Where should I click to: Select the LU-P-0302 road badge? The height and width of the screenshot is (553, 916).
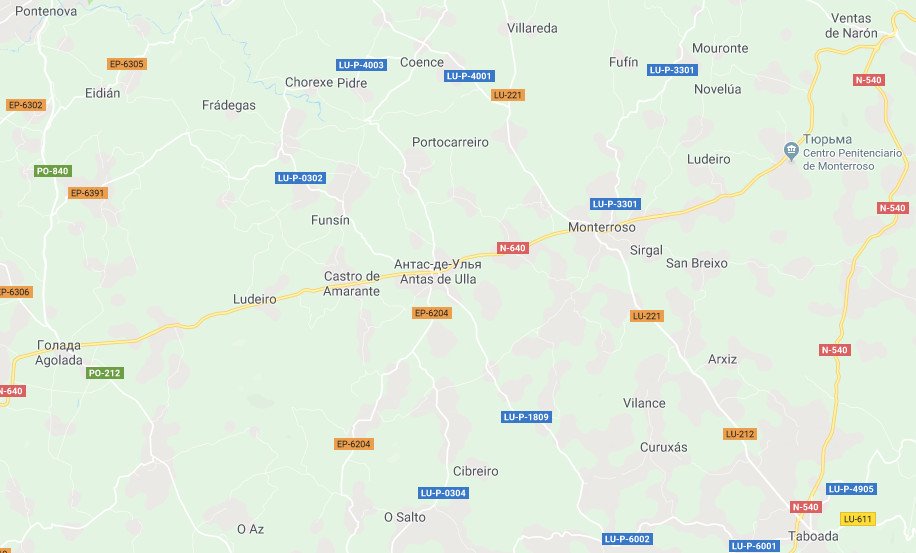click(300, 178)
